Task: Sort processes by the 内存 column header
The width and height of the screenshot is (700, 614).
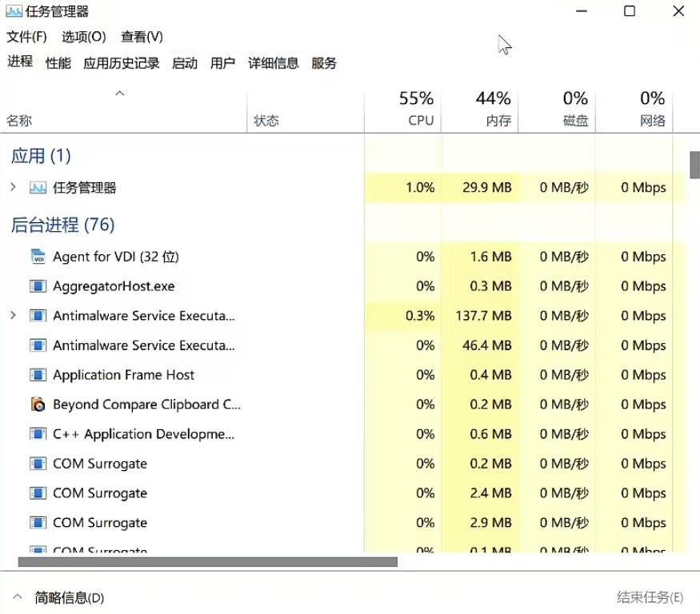Action: pyautogui.click(x=493, y=110)
